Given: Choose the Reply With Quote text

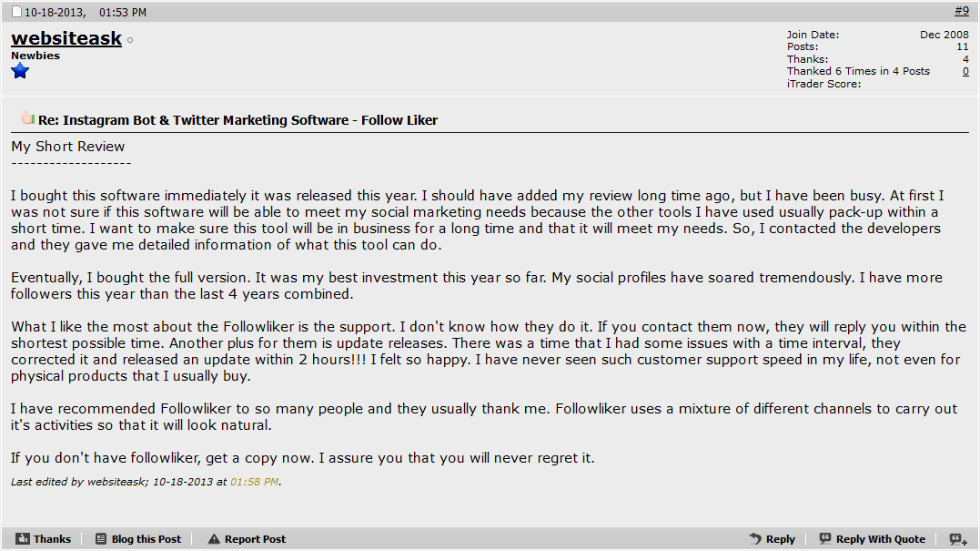Looking at the screenshot, I should [880, 539].
